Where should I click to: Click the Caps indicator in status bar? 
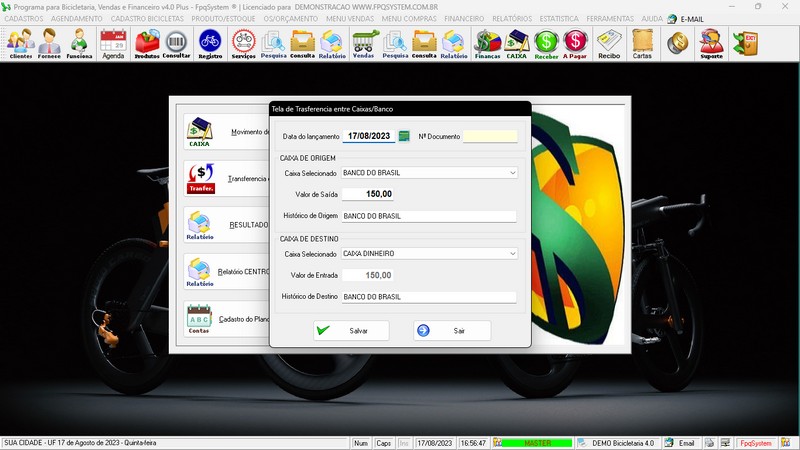point(383,443)
